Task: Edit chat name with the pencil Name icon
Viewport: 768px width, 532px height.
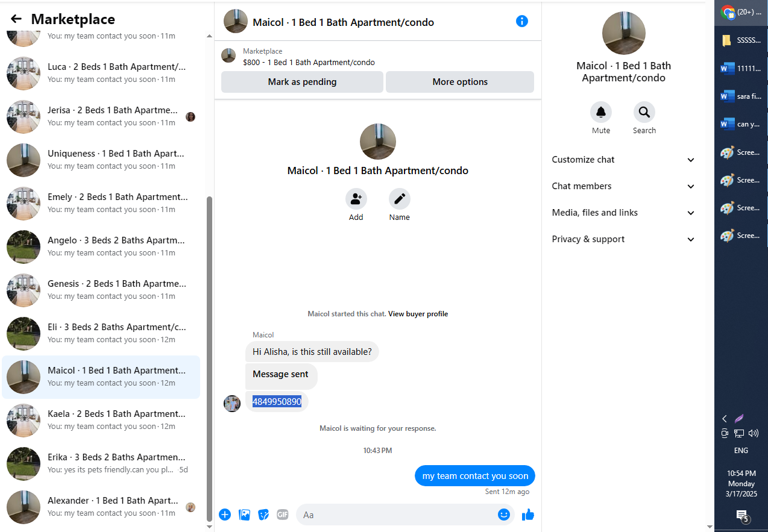Action: pos(400,199)
